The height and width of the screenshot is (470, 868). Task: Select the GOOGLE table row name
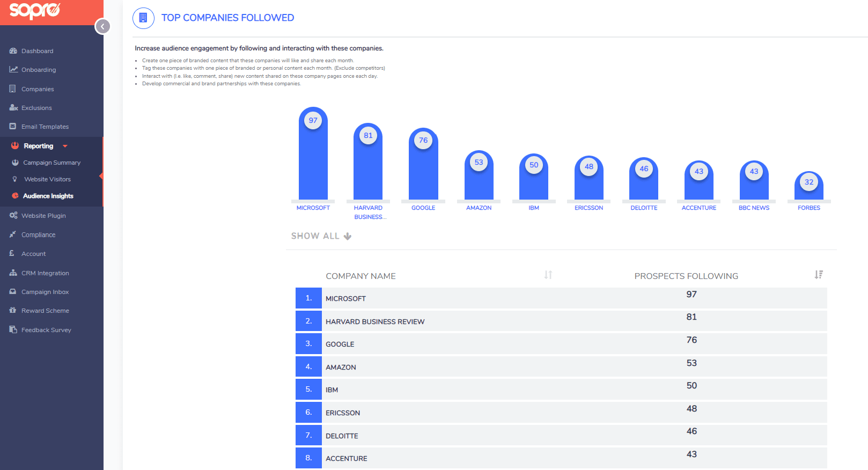[x=340, y=344]
